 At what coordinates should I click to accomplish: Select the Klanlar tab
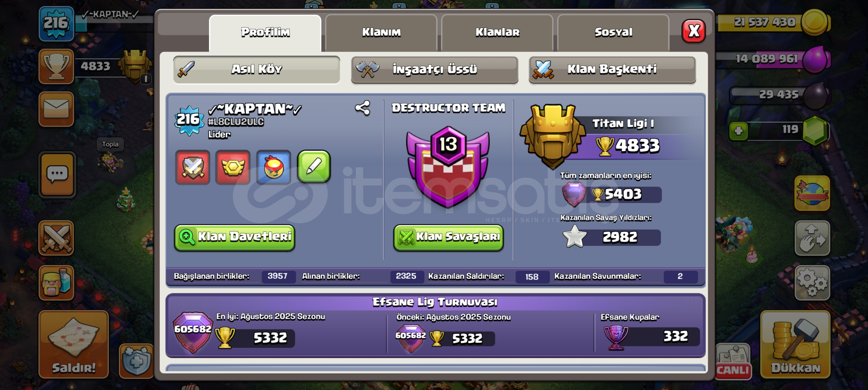click(x=497, y=32)
